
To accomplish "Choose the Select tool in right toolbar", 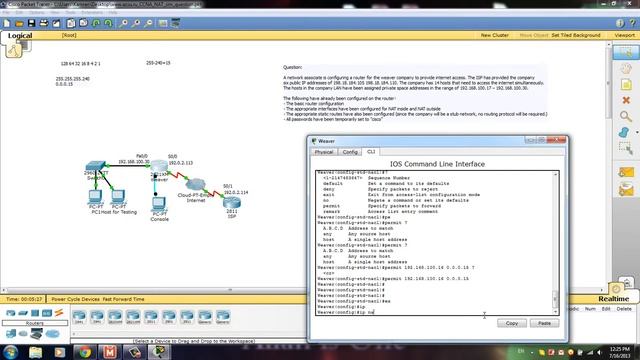I will (x=625, y=53).
